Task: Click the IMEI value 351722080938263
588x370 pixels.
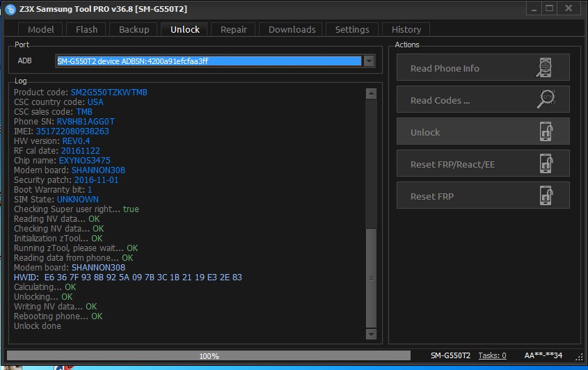Action: click(72, 131)
